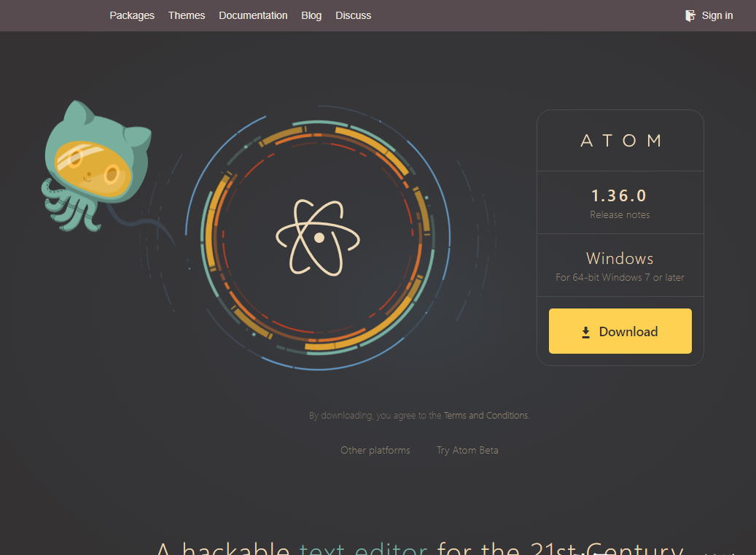Open the Release notes link

[620, 214]
